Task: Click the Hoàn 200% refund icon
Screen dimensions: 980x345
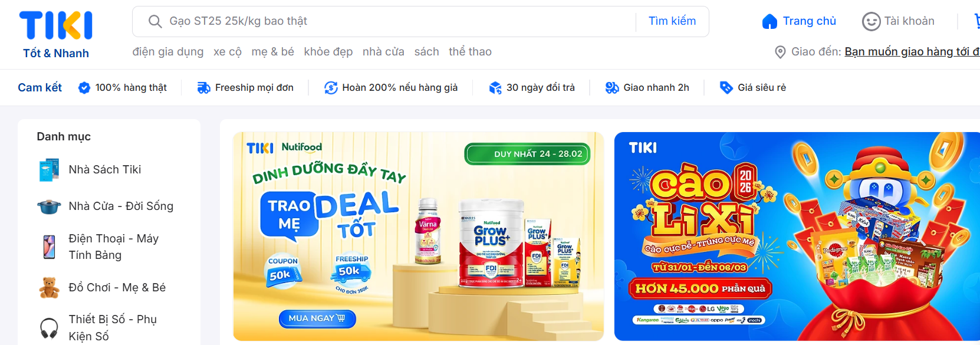Action: click(x=331, y=88)
